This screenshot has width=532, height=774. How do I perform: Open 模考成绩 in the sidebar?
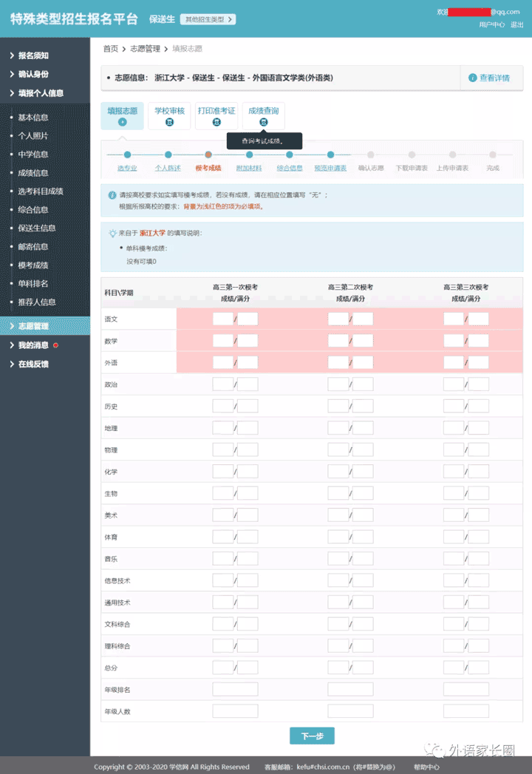33,265
